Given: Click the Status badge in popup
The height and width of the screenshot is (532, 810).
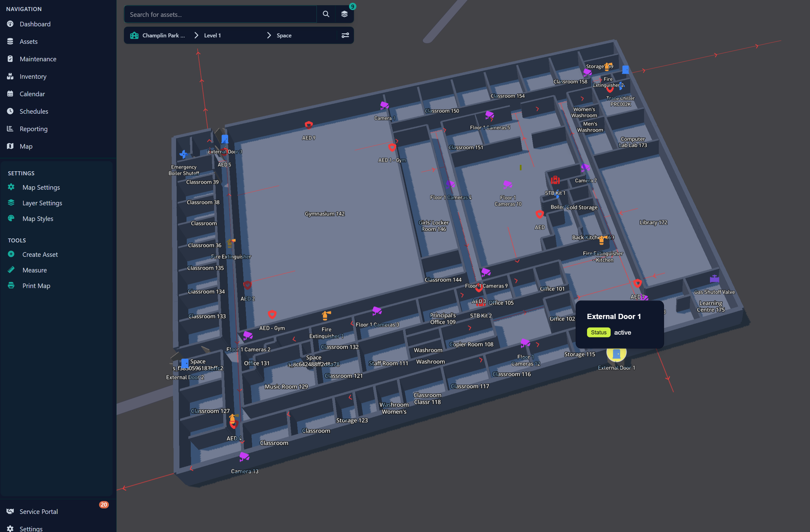Looking at the screenshot, I should (x=598, y=332).
